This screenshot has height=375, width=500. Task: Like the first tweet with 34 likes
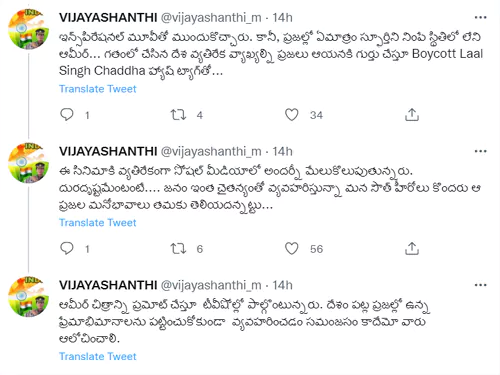292,115
